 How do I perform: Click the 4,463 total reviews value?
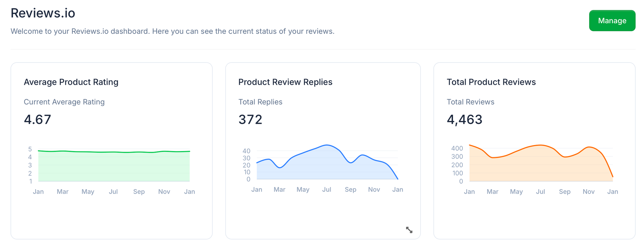coord(464,120)
